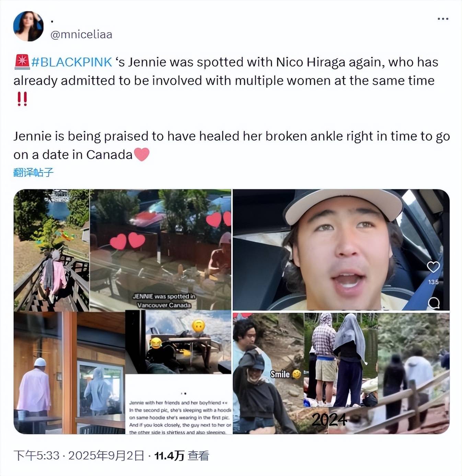Click the upside-down face emoji sticker
Viewport: 462px width, 476px height.
[199, 325]
